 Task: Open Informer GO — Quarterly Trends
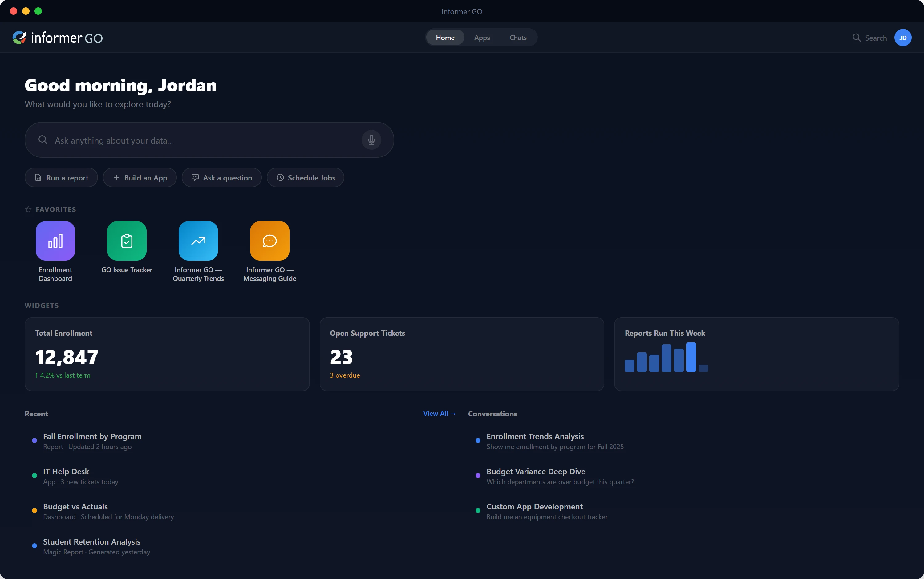pos(198,241)
